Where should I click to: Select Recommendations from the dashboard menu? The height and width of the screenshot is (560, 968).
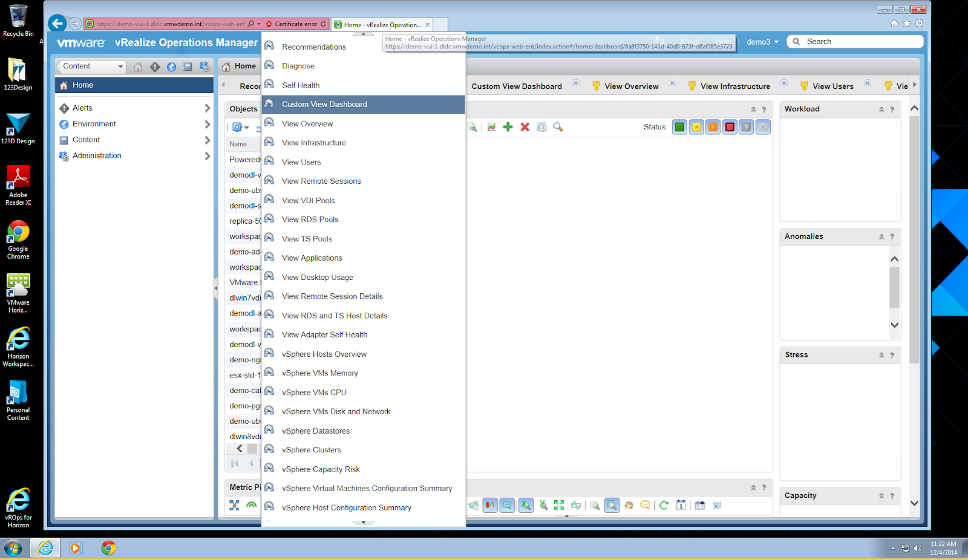click(363, 47)
